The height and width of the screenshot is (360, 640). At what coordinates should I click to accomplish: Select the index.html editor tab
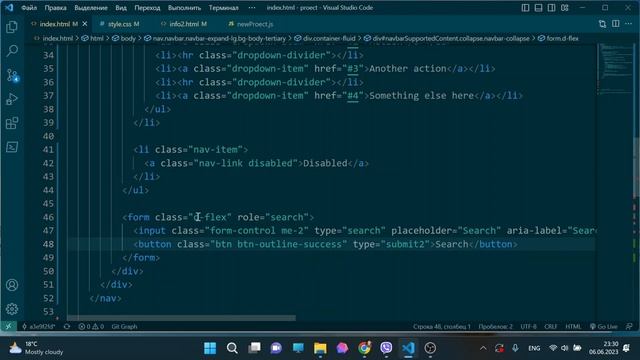pos(54,24)
